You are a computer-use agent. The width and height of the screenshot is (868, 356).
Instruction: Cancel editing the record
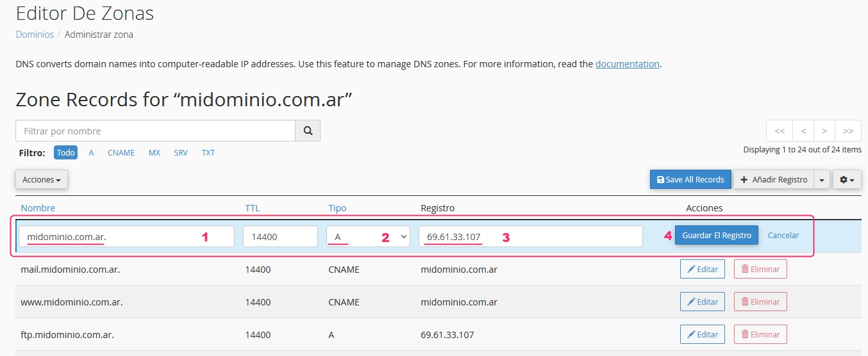[783, 236]
